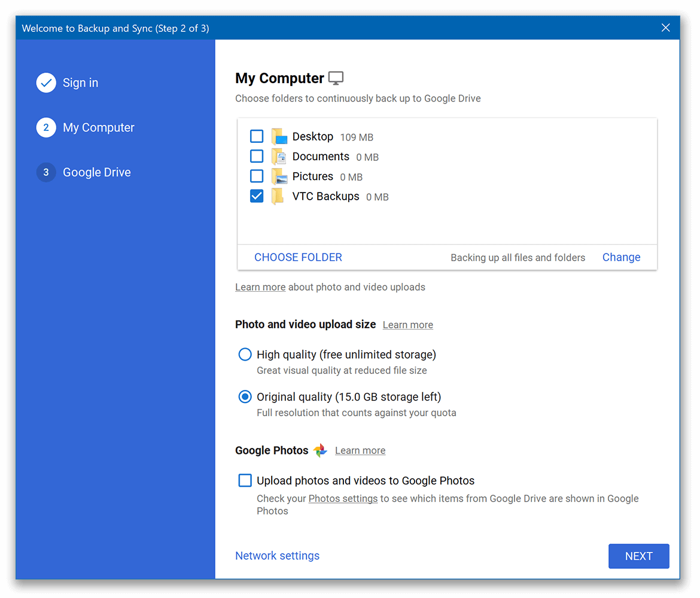Click the NEXT button
Viewport: 700px width, 598px height.
click(638, 556)
